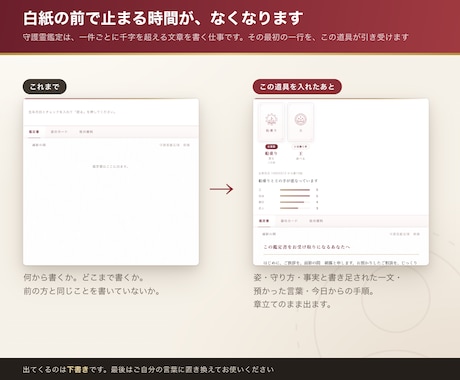This screenshot has width=460, height=380.
Task: Click the caption 前の方と同じことを書いていないか。
Action: tap(92, 291)
